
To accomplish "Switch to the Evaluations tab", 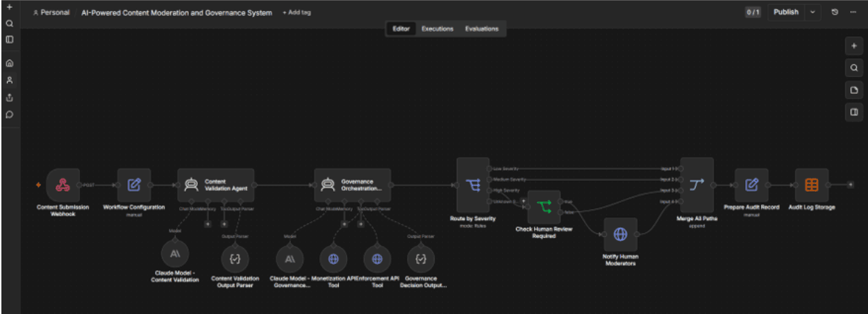I will tap(482, 28).
